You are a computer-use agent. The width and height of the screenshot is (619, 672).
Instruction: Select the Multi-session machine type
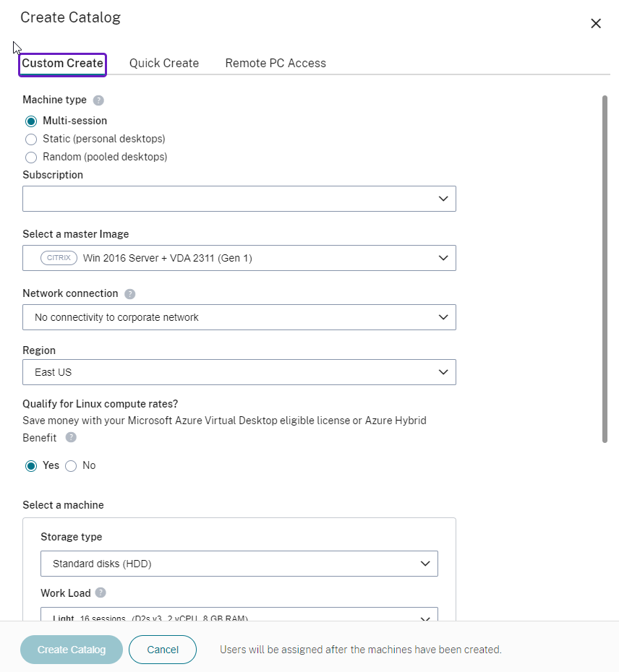pyautogui.click(x=31, y=121)
